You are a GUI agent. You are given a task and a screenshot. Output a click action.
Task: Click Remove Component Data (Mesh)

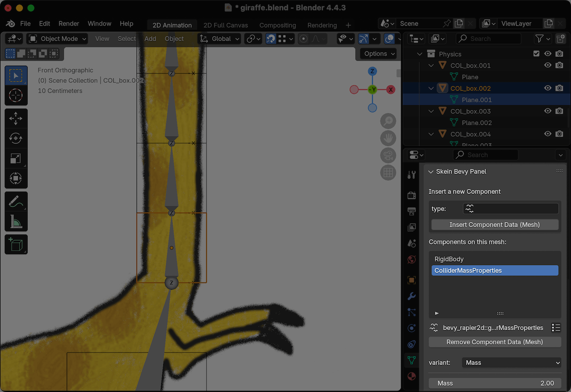[494, 342]
